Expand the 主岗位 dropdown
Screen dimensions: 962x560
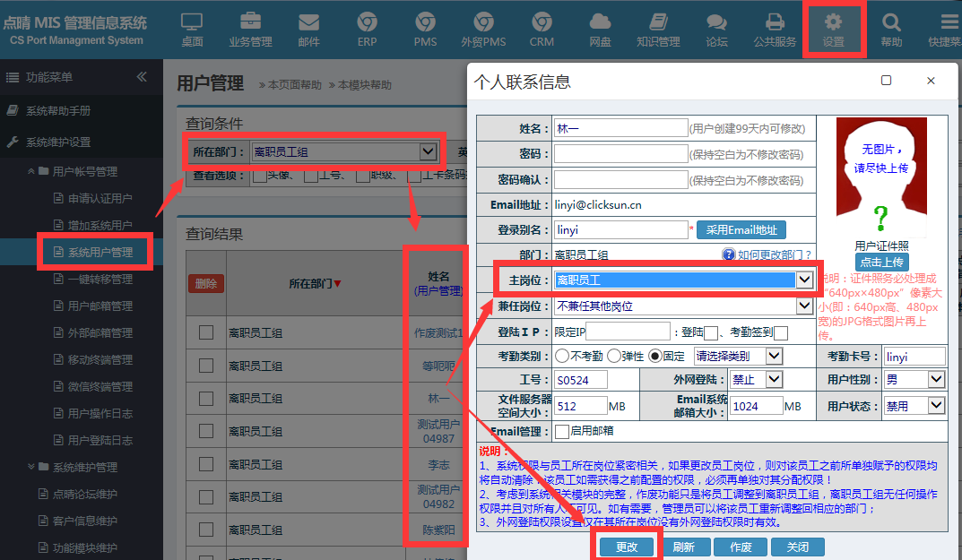(x=804, y=280)
